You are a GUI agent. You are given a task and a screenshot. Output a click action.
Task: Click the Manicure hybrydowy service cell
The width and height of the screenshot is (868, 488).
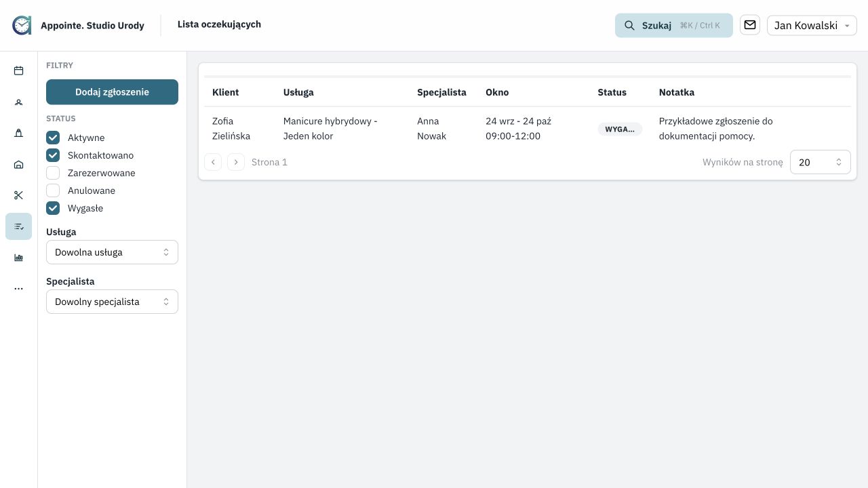click(330, 129)
